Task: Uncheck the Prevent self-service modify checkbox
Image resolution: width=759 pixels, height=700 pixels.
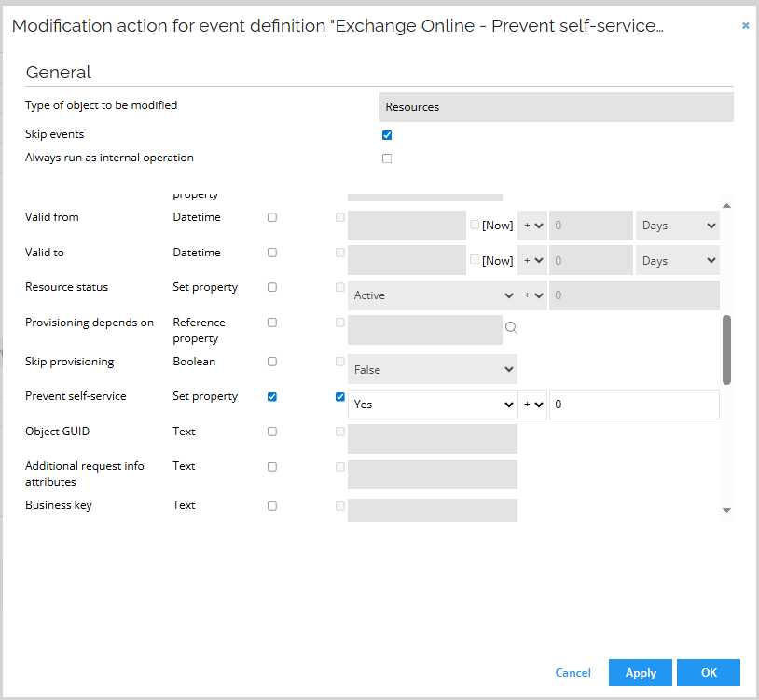Action: [x=272, y=397]
